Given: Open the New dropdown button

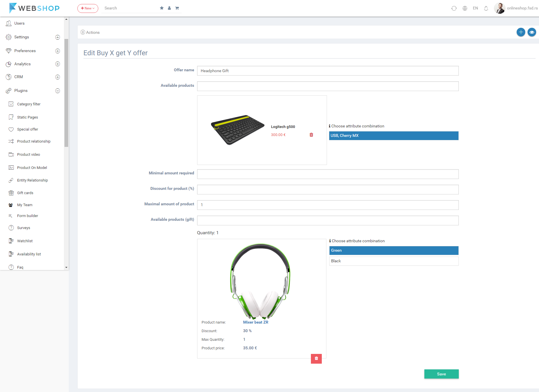Looking at the screenshot, I should pos(88,8).
